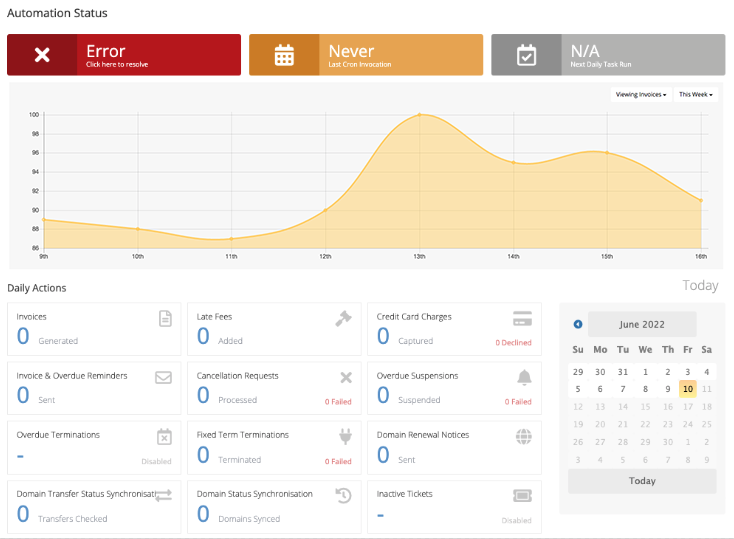The height and width of the screenshot is (539, 734).
Task: Click the Today heading above calendar
Action: [x=700, y=285]
